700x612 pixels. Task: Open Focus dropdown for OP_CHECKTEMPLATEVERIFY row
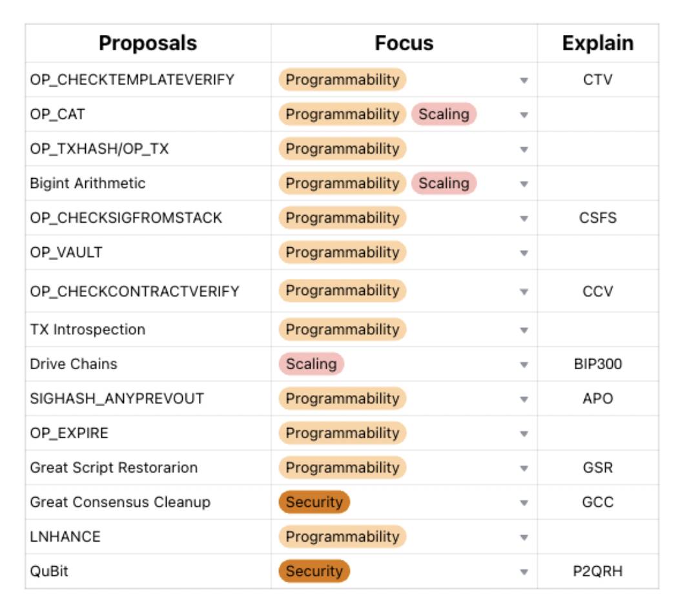[x=524, y=80]
